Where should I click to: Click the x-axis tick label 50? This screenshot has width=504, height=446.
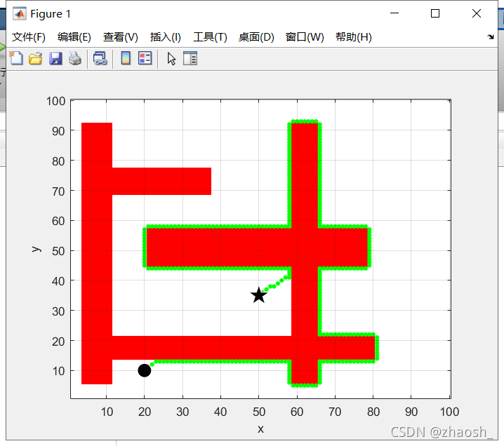coord(259,412)
